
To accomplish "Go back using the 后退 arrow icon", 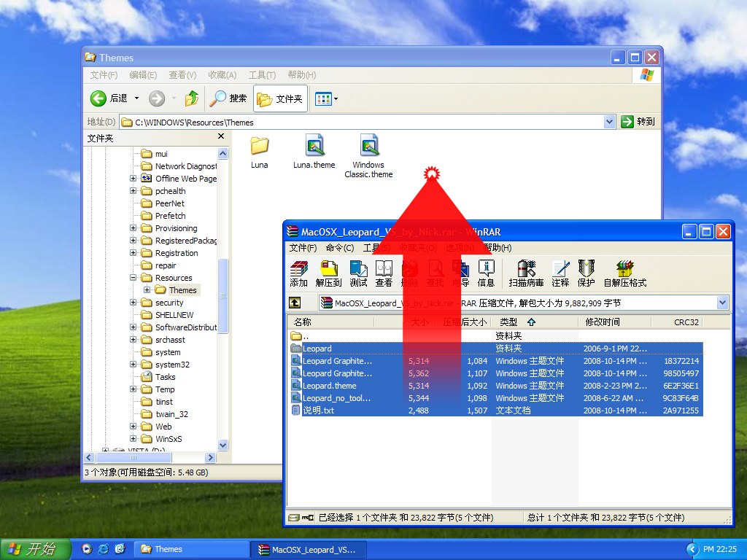I will (x=98, y=98).
